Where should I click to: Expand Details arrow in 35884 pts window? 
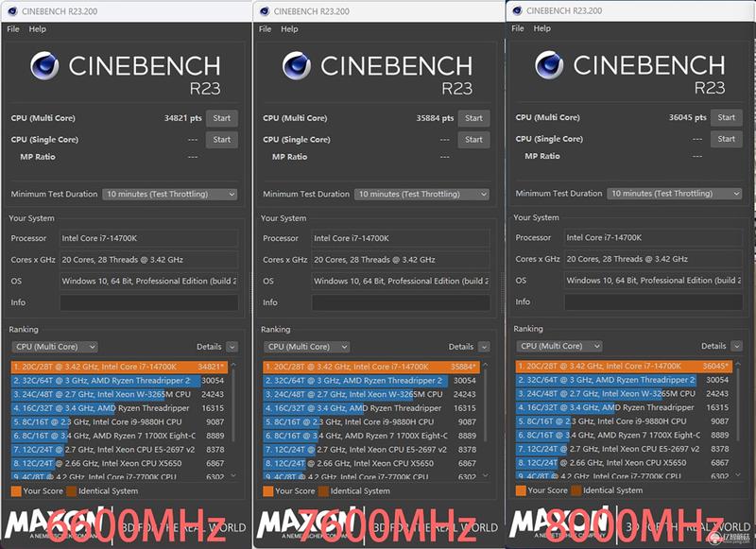[x=484, y=347]
